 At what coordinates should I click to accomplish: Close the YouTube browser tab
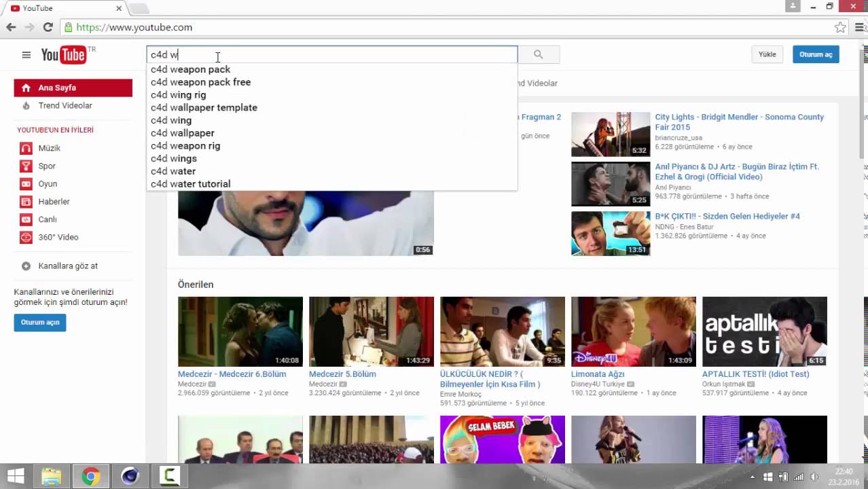pyautogui.click(x=119, y=8)
